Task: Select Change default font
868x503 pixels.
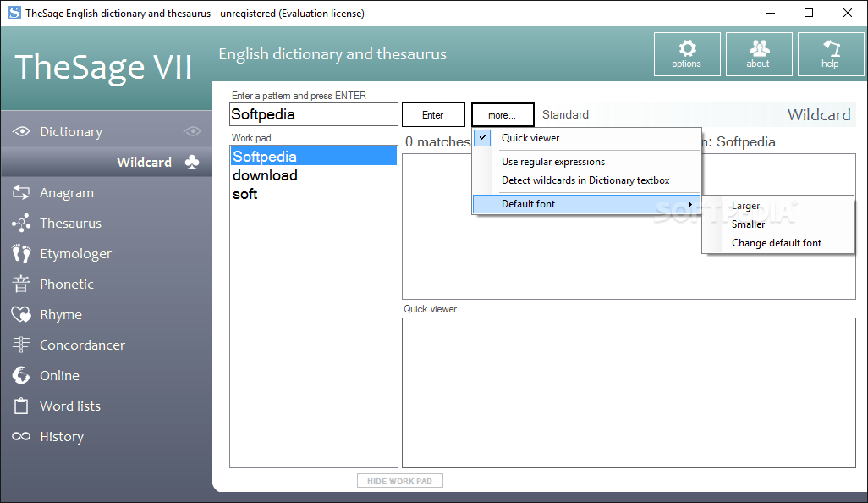Action: pos(777,243)
